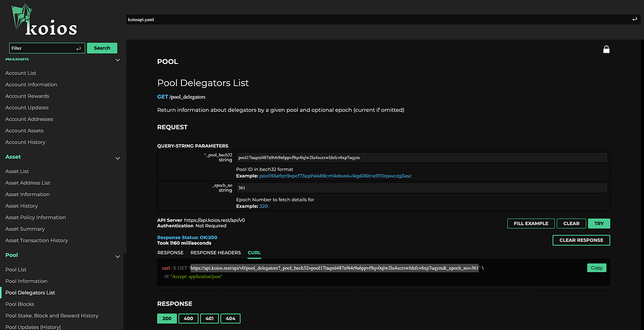Click the arrow icon beside koiosapi.yaml
The height and width of the screenshot is (330, 644).
tap(635, 19)
